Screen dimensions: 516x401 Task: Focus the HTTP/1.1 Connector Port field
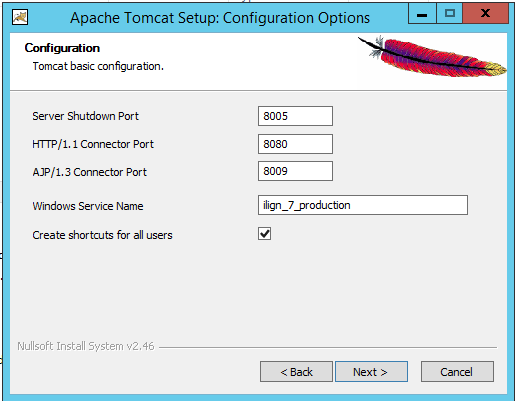point(295,144)
